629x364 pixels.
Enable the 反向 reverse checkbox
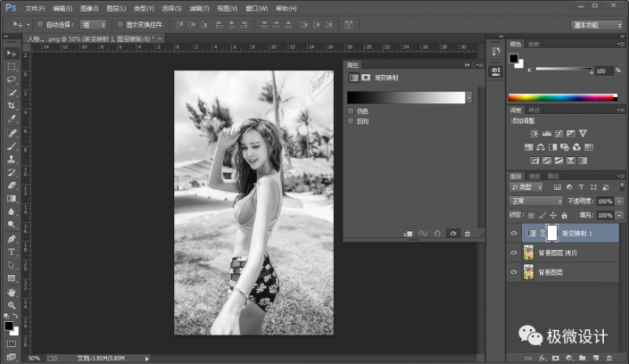[351, 121]
